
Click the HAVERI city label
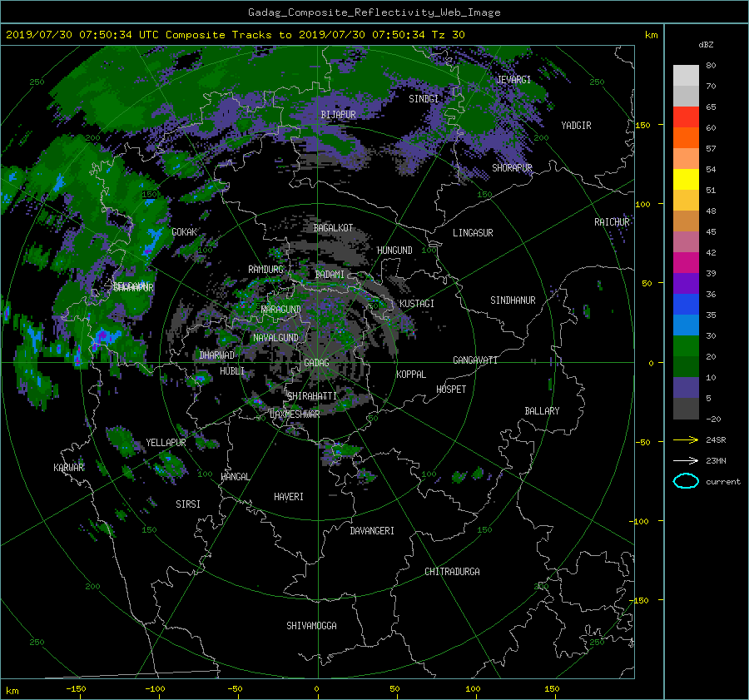289,497
